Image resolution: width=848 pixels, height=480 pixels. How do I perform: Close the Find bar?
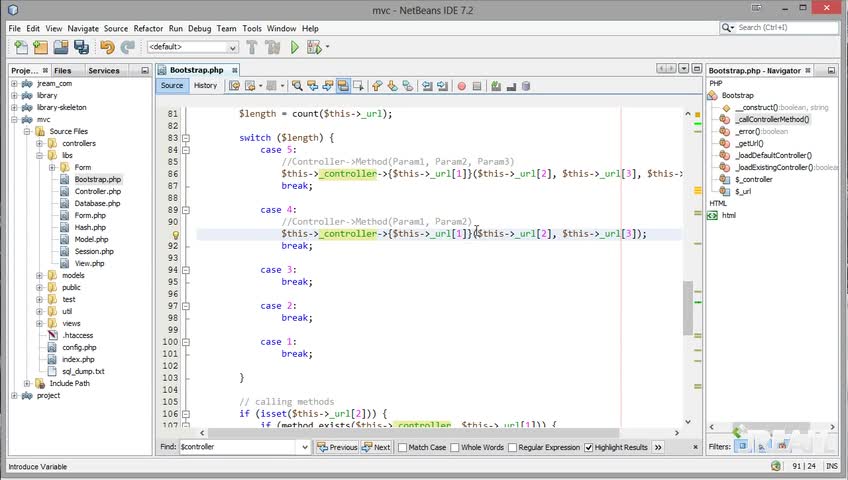coord(695,447)
